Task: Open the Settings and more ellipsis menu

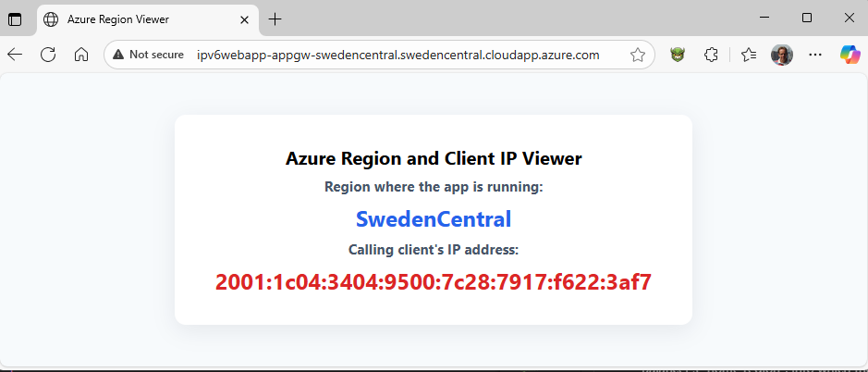Action: coord(815,55)
